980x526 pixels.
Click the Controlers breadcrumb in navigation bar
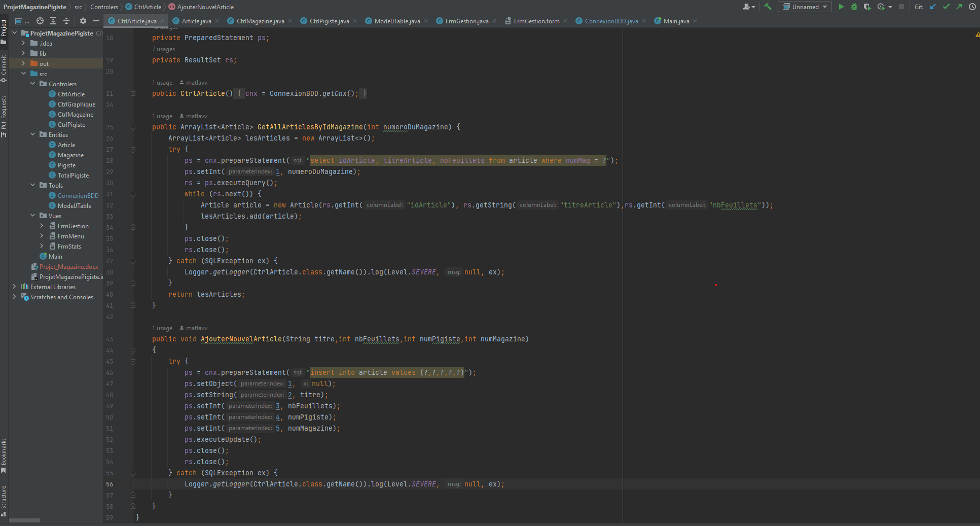[x=104, y=7]
